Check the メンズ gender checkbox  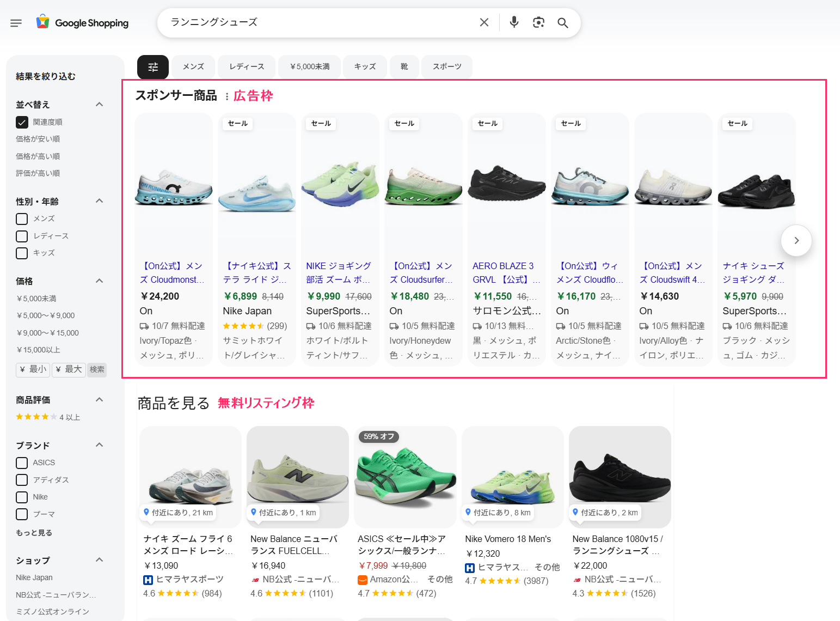pyautogui.click(x=22, y=219)
